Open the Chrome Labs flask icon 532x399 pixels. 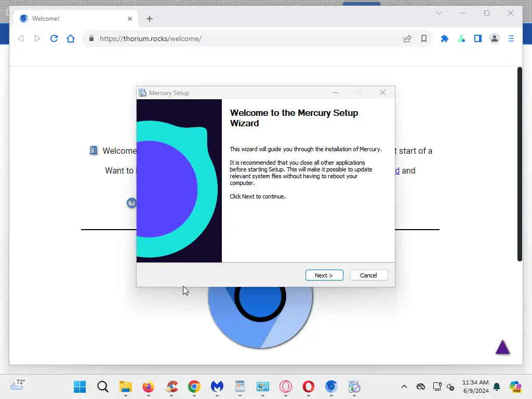[461, 38]
